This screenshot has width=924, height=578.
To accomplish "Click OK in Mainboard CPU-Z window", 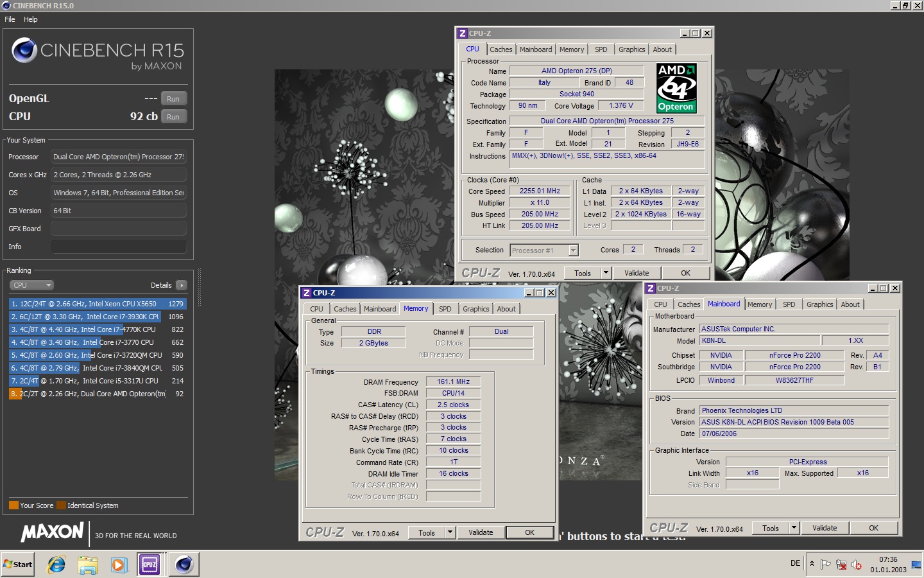I will click(x=874, y=529).
